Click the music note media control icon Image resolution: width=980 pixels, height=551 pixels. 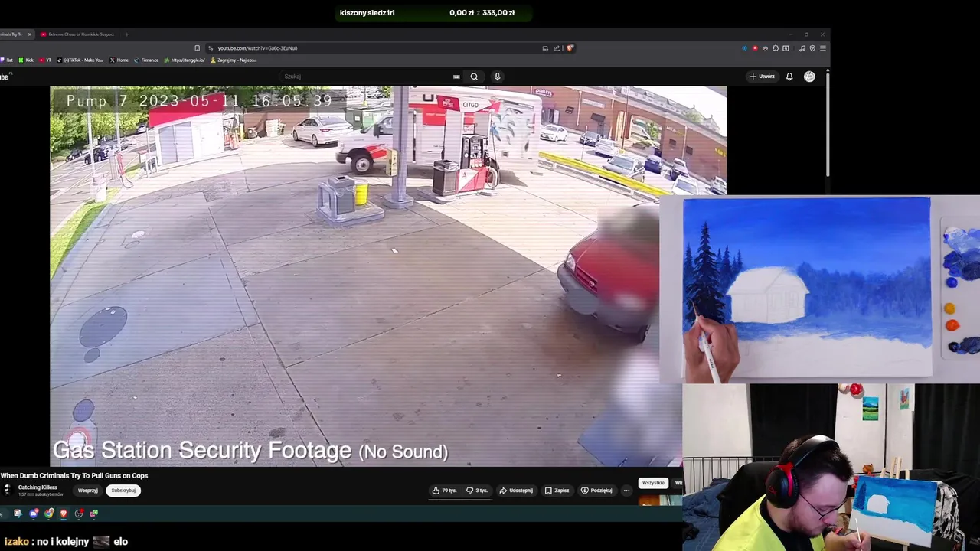click(x=802, y=48)
